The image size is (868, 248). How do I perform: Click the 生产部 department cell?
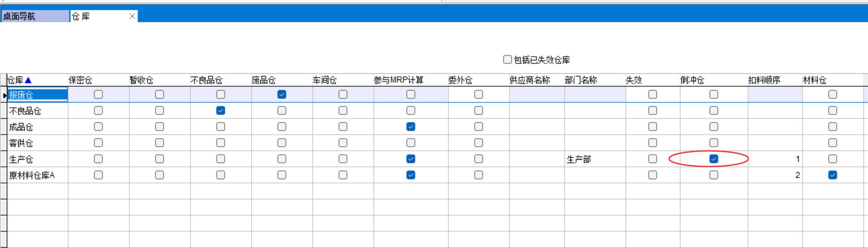click(579, 159)
